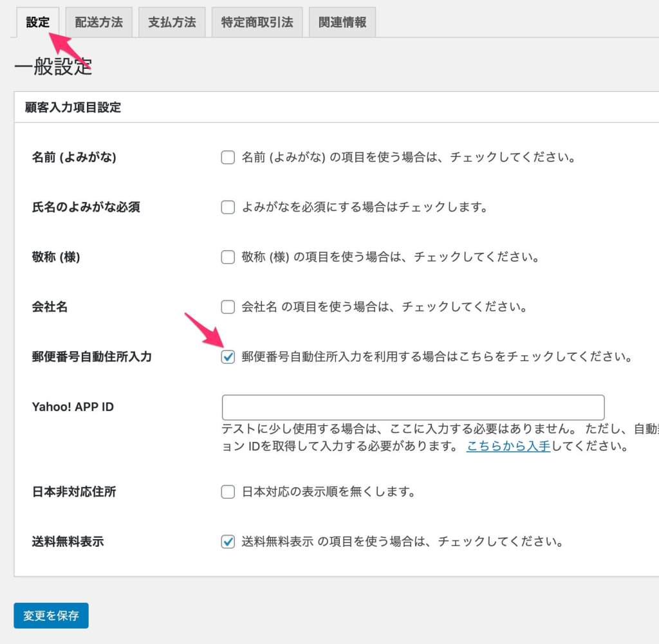Screen dimensions: 659x644
Task: Check the よみがなを必須にする checkbox
Action: 228,207
